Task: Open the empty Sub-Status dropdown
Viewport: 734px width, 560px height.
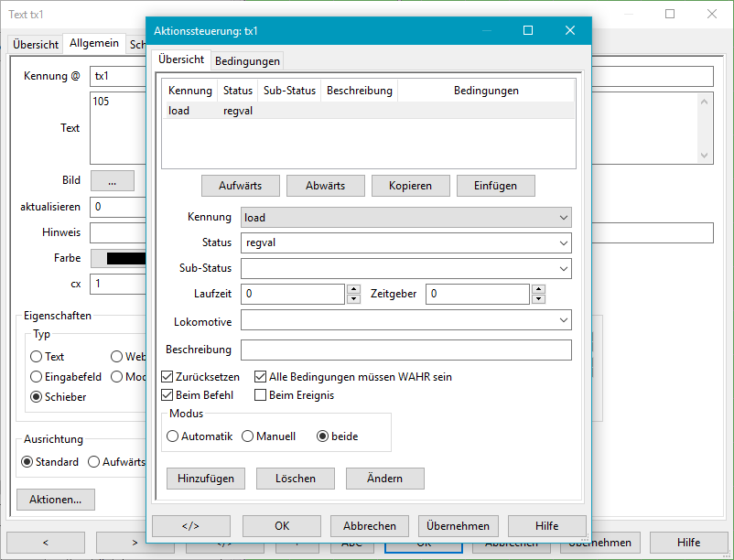Action: [562, 267]
